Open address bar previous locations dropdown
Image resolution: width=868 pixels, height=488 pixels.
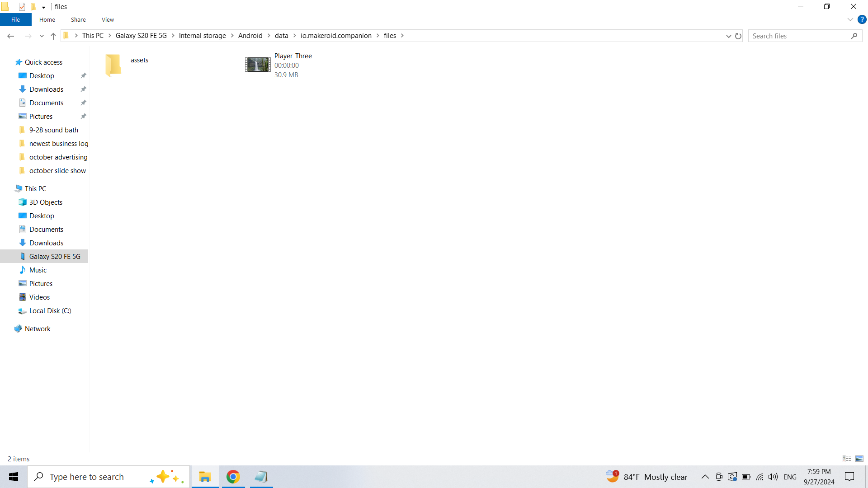728,36
